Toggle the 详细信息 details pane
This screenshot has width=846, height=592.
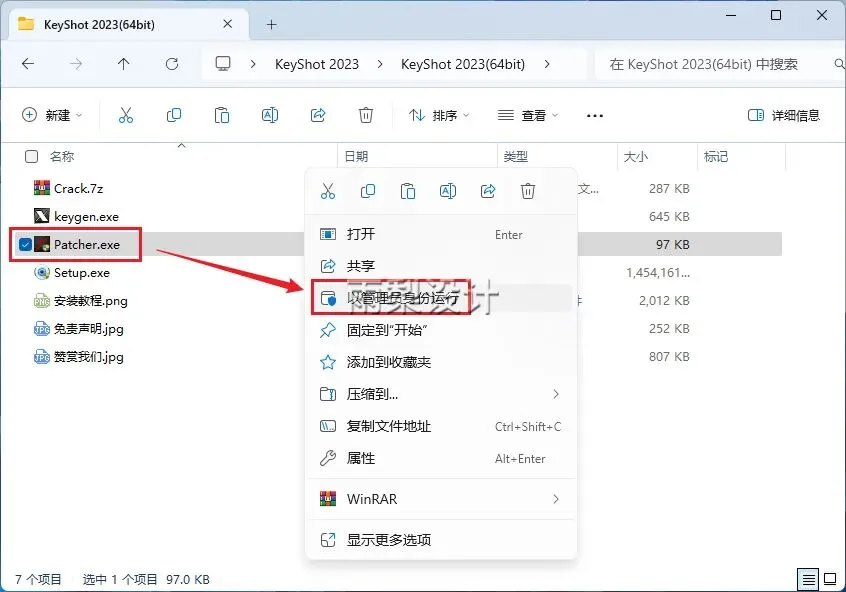click(x=783, y=115)
